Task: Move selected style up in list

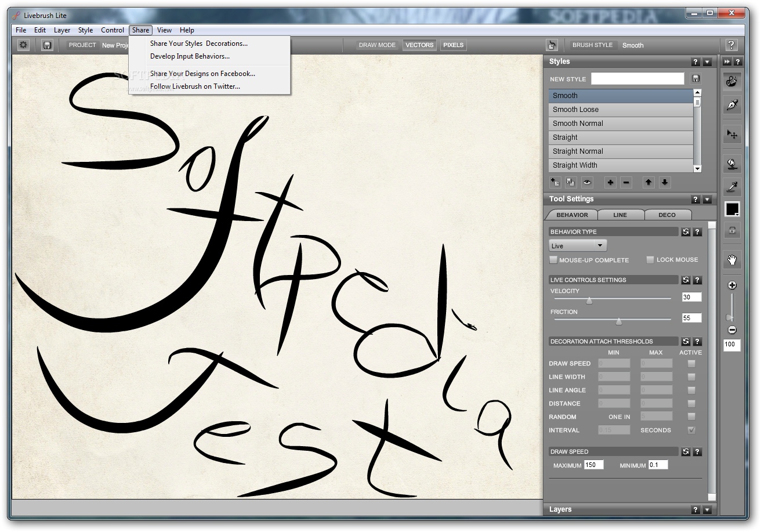Action: point(648,182)
